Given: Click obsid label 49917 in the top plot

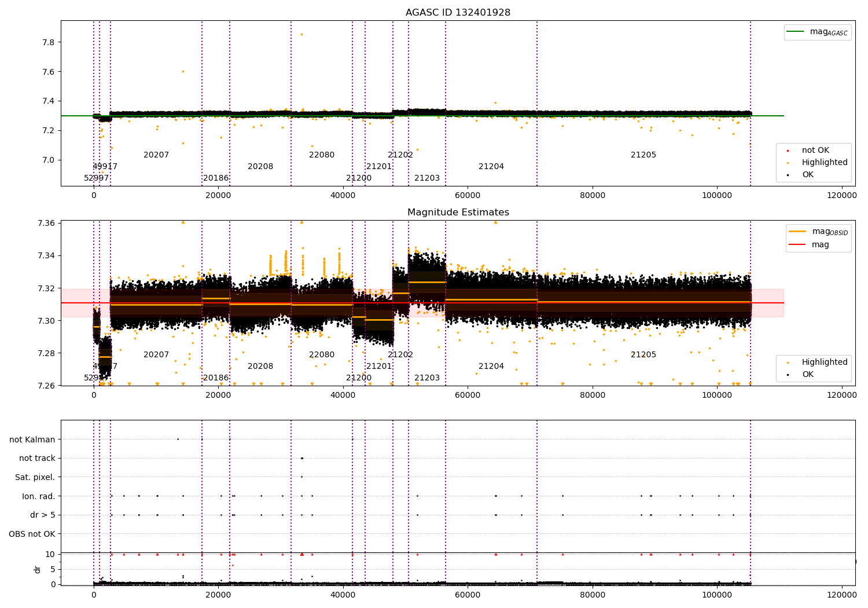Looking at the screenshot, I should [105, 167].
